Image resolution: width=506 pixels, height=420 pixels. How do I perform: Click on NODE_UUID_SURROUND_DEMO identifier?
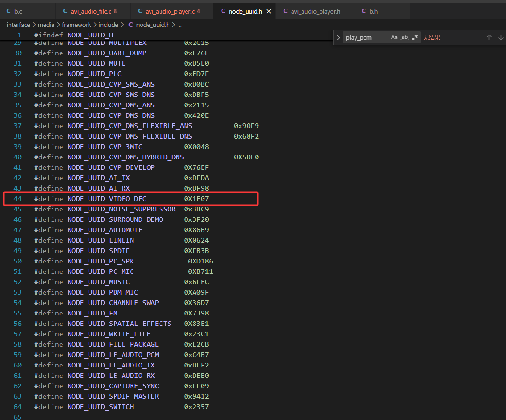[115, 219]
